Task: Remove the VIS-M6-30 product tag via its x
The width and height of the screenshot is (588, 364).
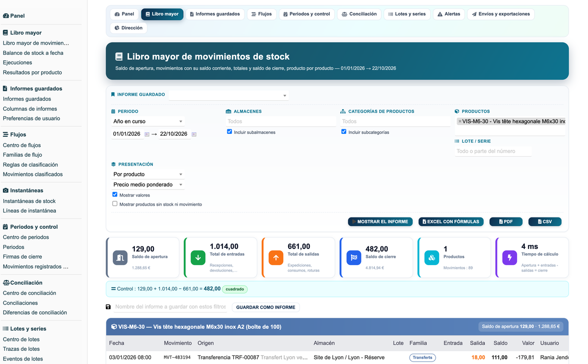Action: click(x=460, y=121)
